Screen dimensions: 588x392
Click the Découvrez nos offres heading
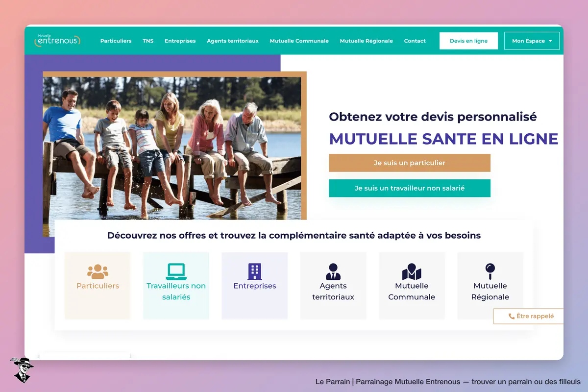(x=294, y=236)
